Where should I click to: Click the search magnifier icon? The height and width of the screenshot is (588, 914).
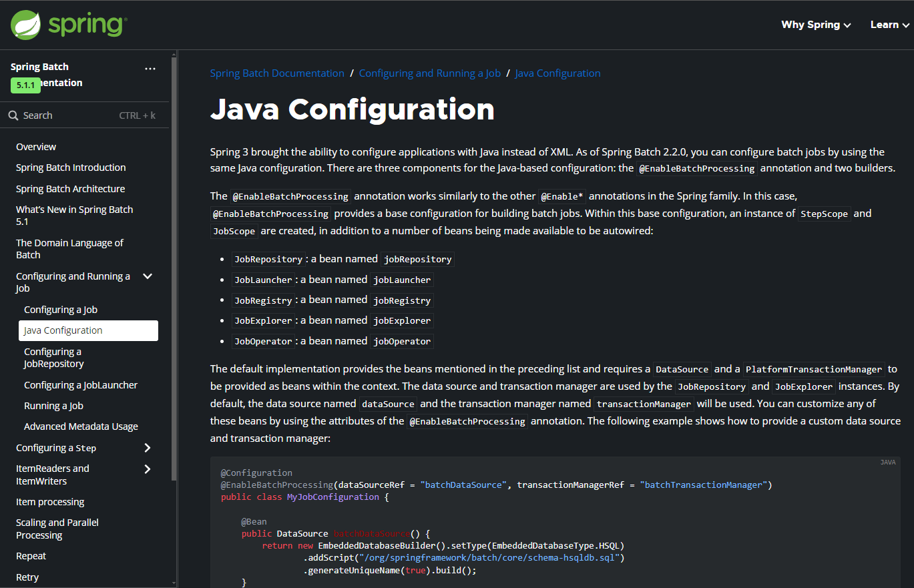click(13, 115)
